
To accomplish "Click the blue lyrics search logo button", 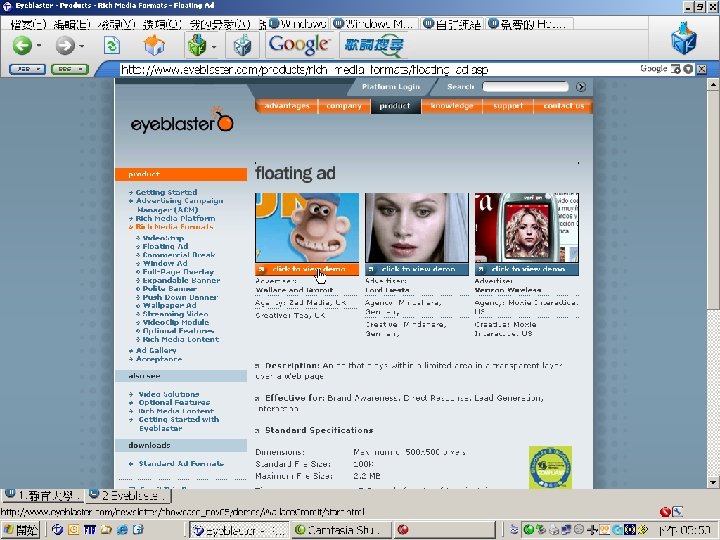I will point(375,45).
